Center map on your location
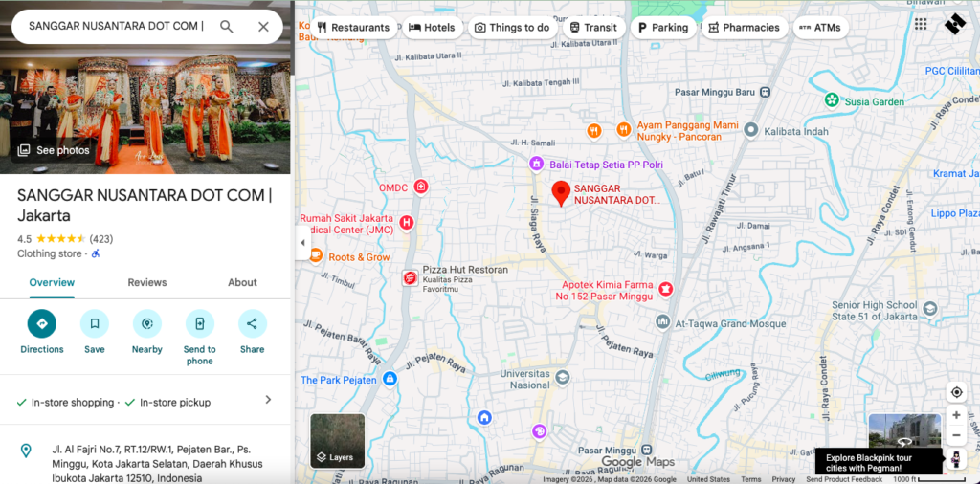This screenshot has height=484, width=980. click(x=956, y=392)
